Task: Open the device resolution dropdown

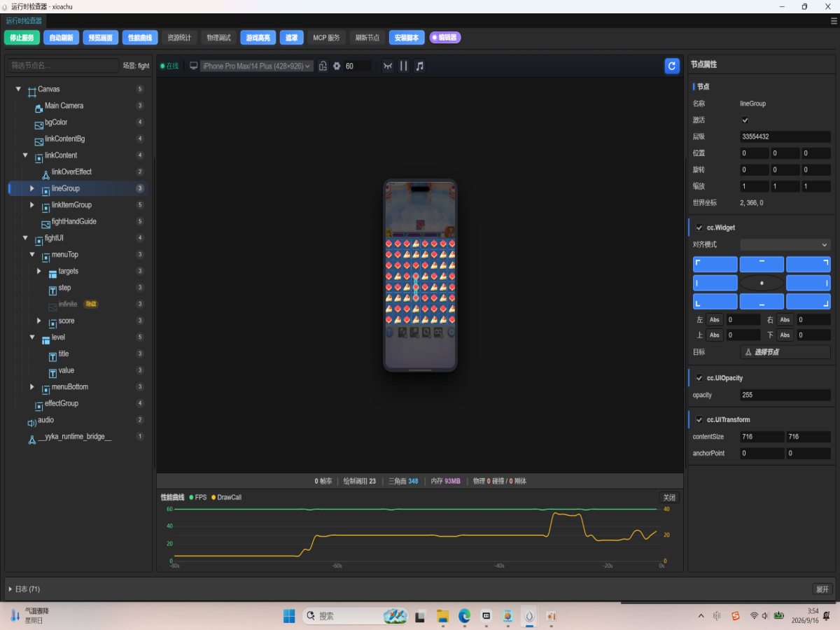Action: click(x=257, y=66)
